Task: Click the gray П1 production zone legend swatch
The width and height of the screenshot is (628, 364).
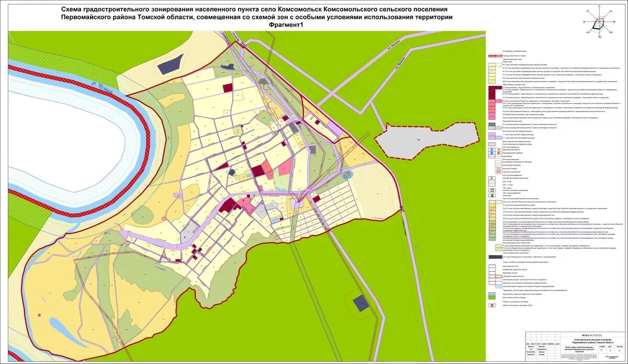Action: tap(492, 124)
